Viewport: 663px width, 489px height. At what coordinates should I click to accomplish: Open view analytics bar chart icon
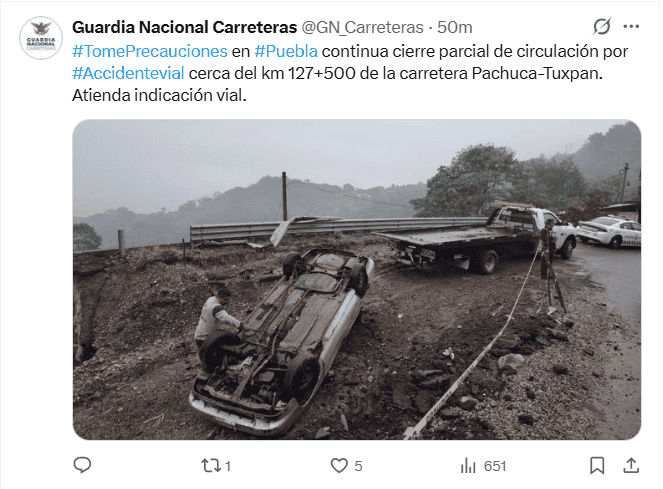click(468, 466)
